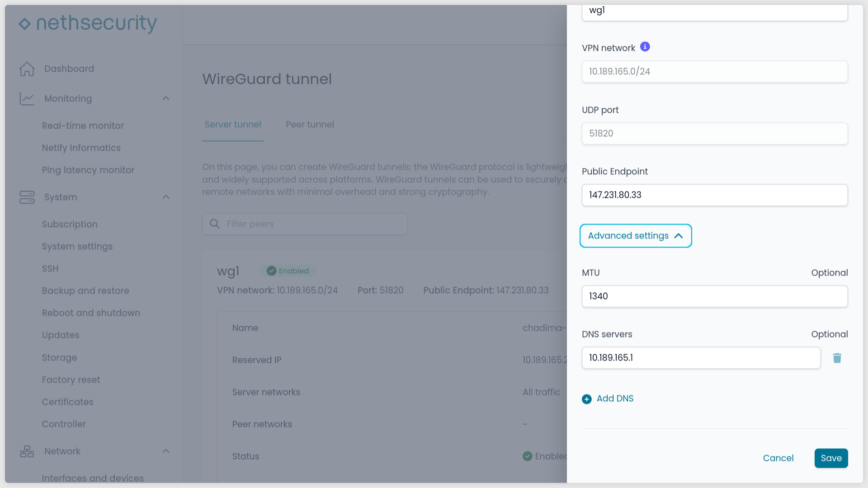
Task: Collapse the Network menu chevron
Action: pyautogui.click(x=166, y=451)
